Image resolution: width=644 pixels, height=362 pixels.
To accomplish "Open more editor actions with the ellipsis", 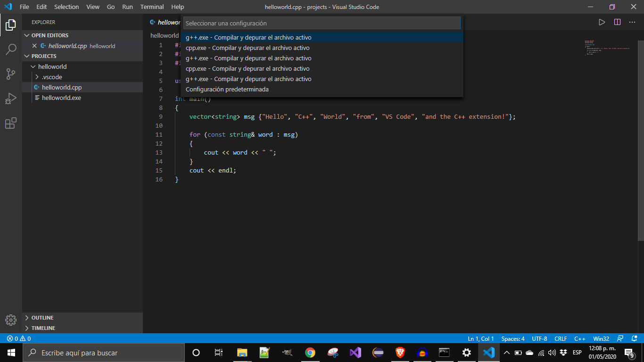I will (x=632, y=22).
